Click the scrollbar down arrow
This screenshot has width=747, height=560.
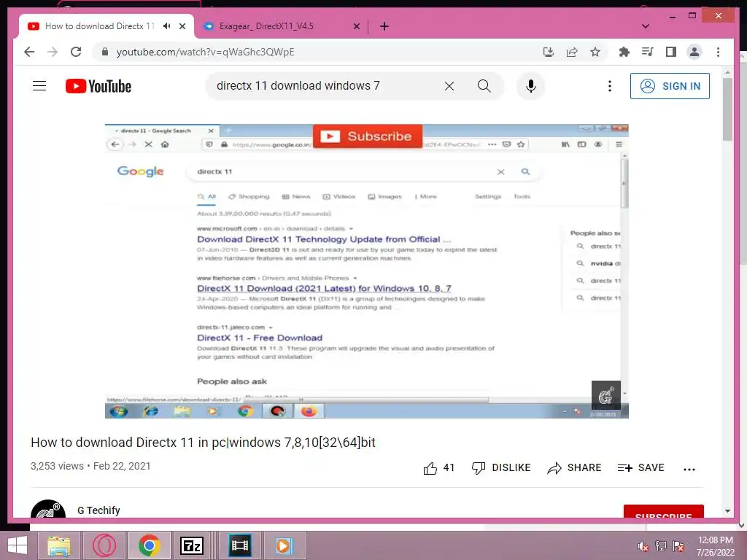727,511
